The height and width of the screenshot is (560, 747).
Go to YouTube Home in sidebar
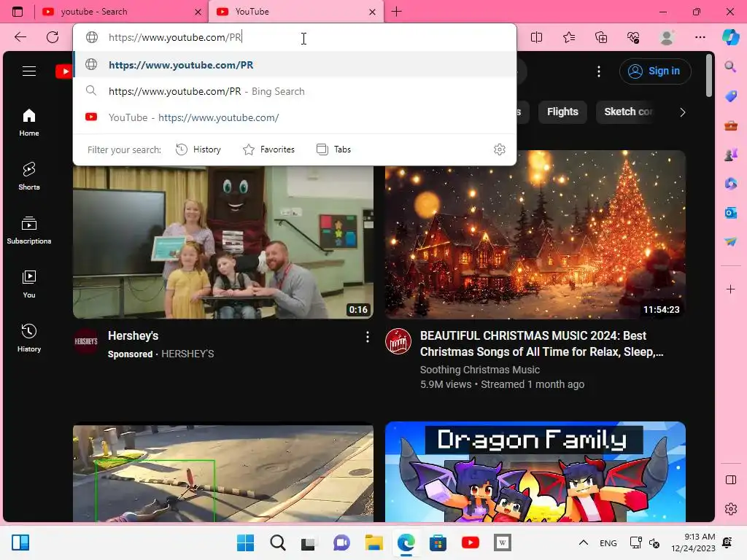pos(29,122)
